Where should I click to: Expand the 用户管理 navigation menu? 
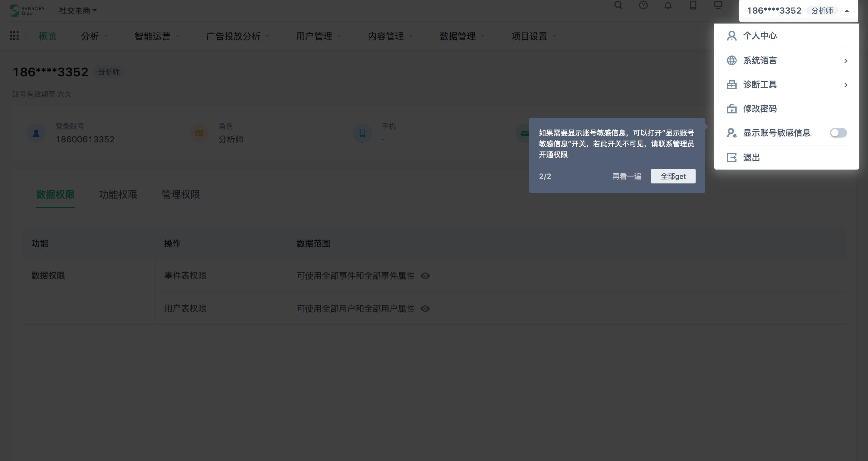(x=319, y=36)
